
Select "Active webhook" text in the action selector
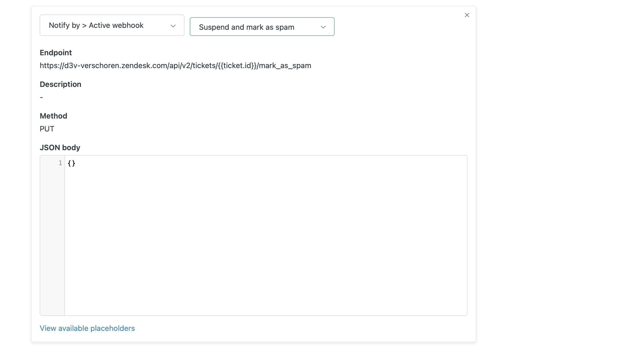click(116, 25)
